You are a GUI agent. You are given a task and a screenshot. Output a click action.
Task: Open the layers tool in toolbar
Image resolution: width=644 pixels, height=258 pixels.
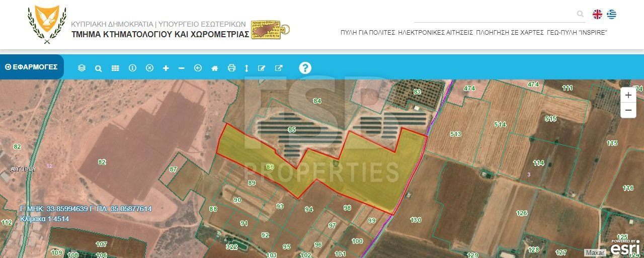(82, 68)
